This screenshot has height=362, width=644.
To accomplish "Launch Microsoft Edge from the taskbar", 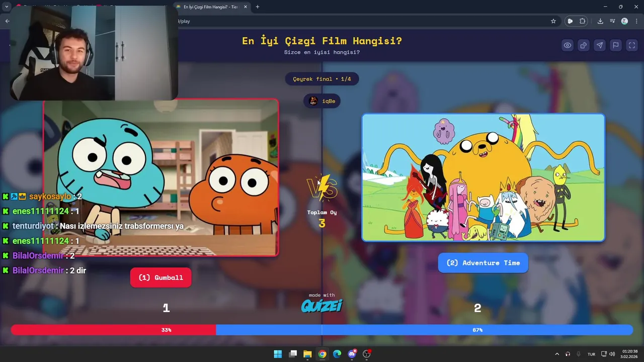I will tap(337, 354).
